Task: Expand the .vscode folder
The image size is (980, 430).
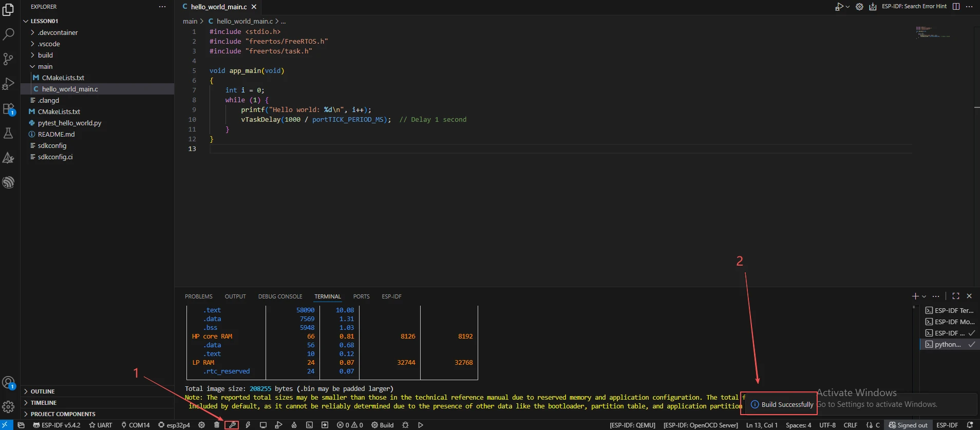Action: (x=98, y=44)
